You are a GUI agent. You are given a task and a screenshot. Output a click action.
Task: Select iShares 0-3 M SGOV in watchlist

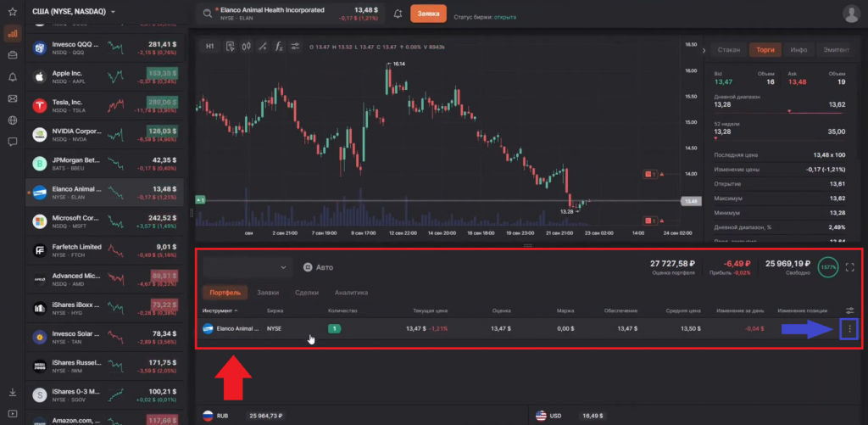point(104,394)
